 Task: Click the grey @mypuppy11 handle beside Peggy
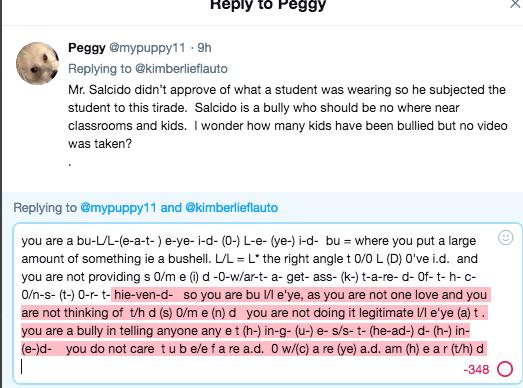click(x=147, y=48)
